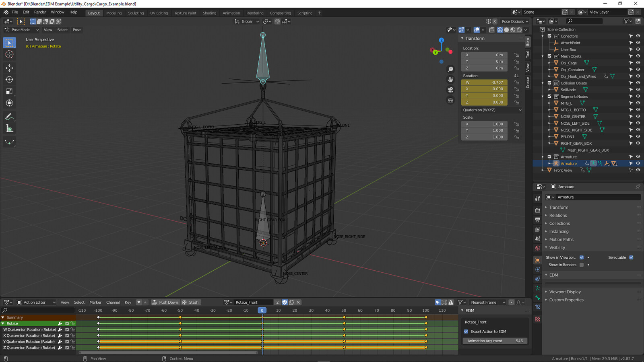This screenshot has width=644, height=362.
Task: Open the Render properties tab icon
Action: tap(537, 210)
